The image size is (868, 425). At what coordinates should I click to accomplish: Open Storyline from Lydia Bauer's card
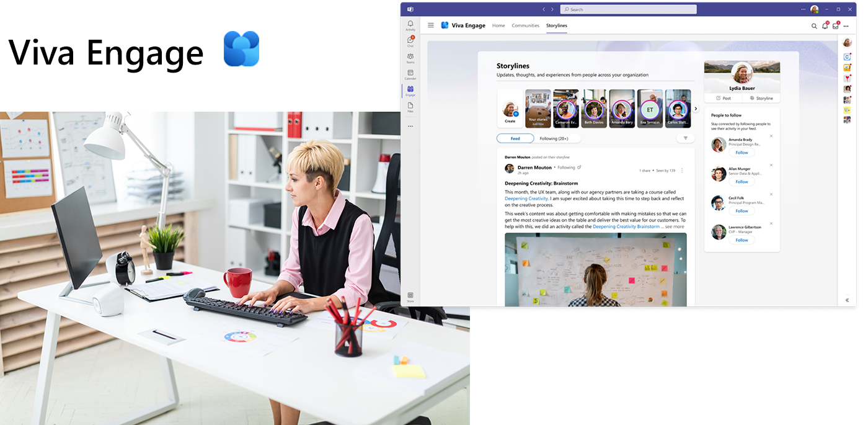point(761,98)
